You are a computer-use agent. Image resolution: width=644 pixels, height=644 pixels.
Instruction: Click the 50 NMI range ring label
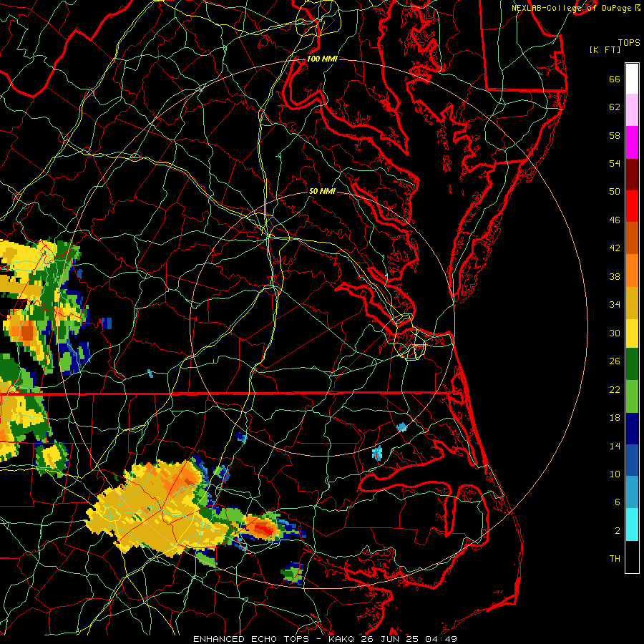pyautogui.click(x=322, y=191)
